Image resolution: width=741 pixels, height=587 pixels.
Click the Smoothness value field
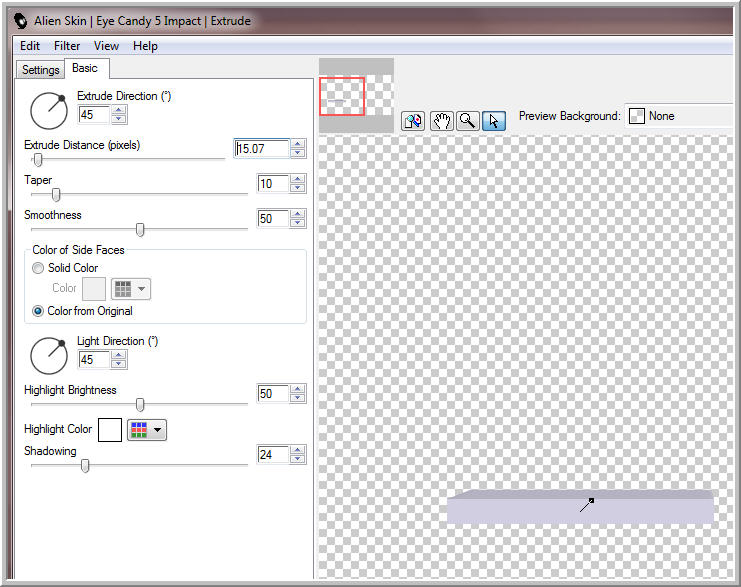(x=273, y=219)
